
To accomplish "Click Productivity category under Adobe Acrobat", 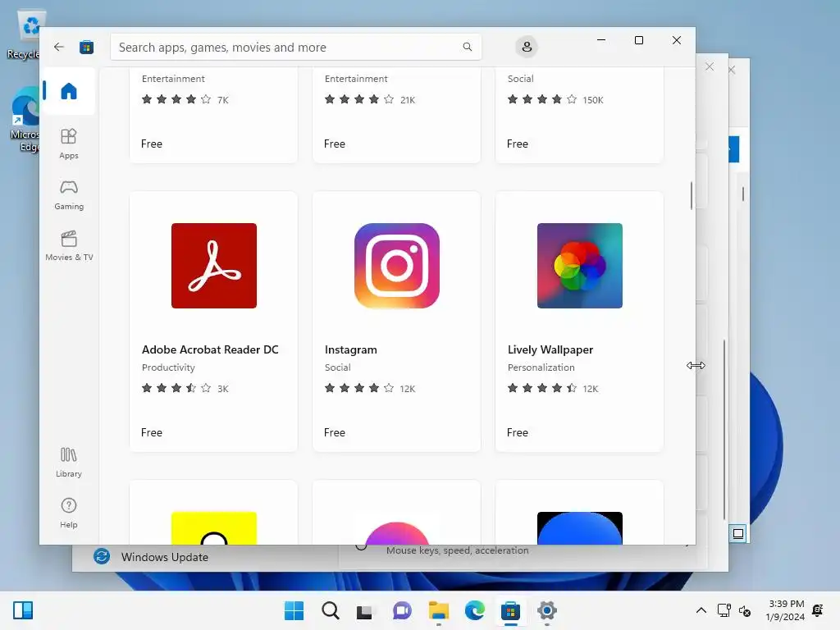I will click(x=168, y=367).
